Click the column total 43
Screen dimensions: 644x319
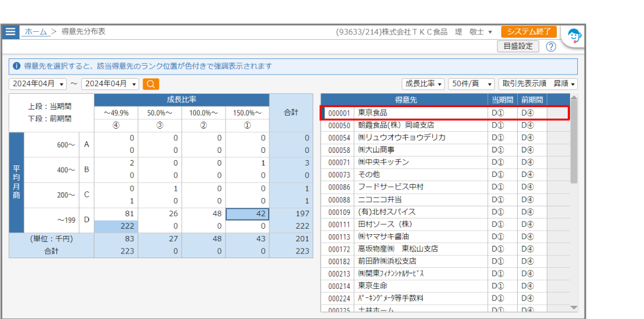(247, 239)
